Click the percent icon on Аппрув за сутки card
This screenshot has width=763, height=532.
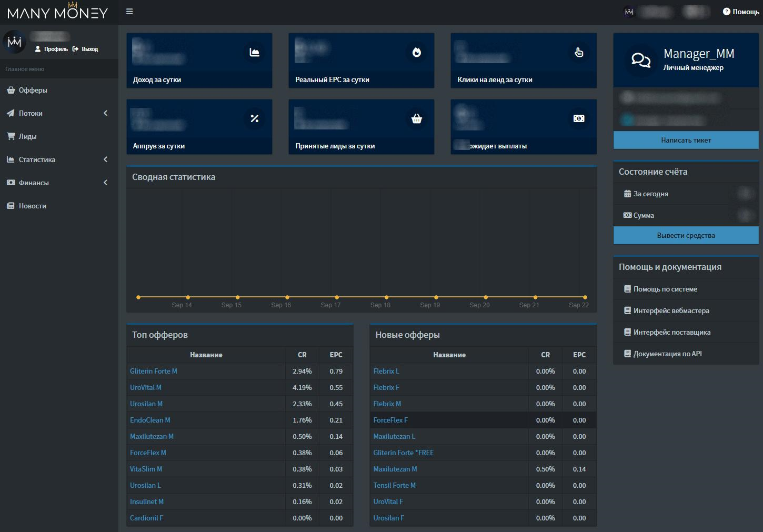pos(255,118)
